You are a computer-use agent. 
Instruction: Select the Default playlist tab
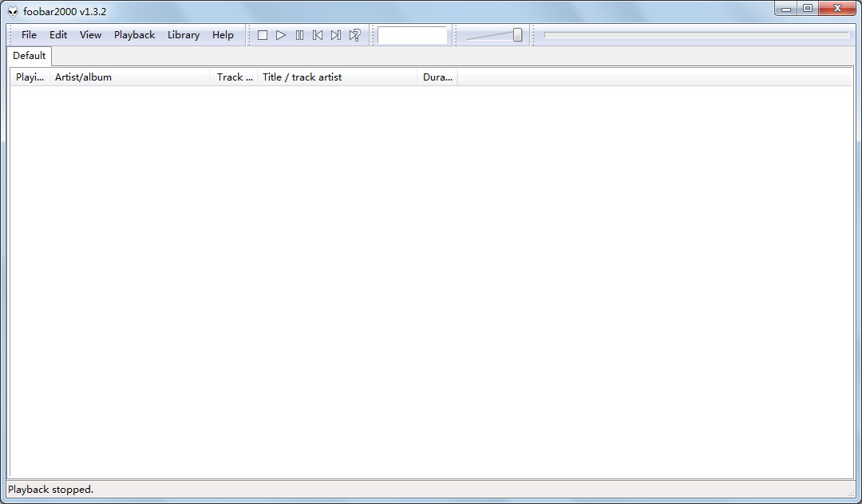tap(30, 56)
